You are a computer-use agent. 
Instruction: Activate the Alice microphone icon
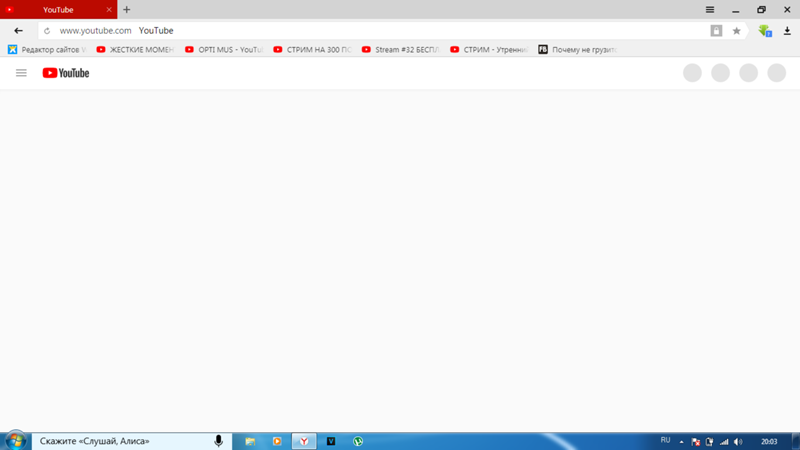[218, 441]
